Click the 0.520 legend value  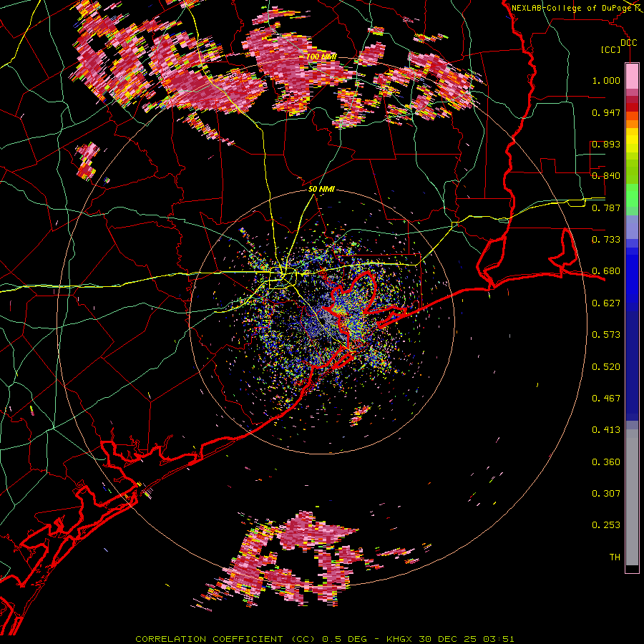coord(606,367)
